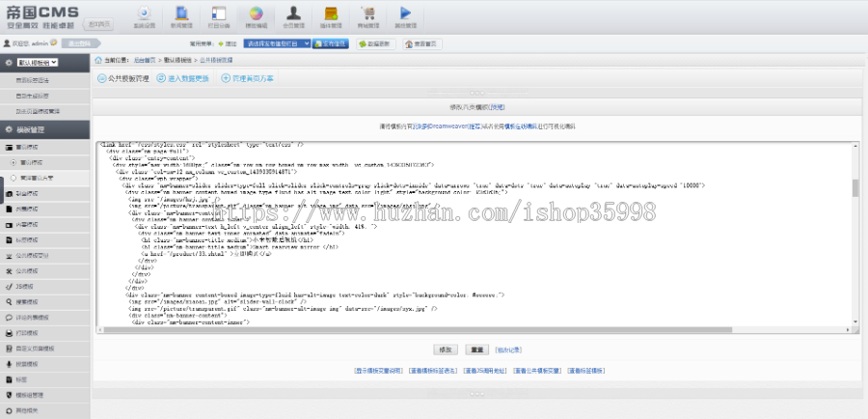Click the clover data update button
This screenshot has width=868, height=419.
[x=376, y=43]
